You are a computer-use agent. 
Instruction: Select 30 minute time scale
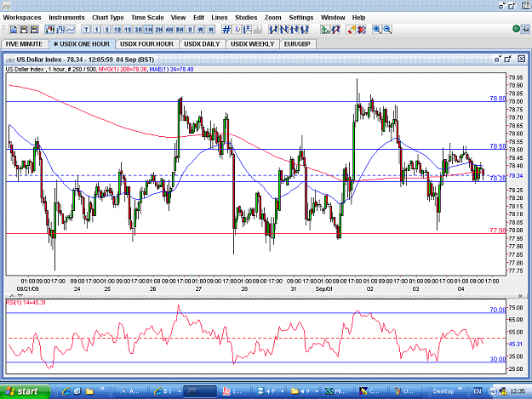138,30
